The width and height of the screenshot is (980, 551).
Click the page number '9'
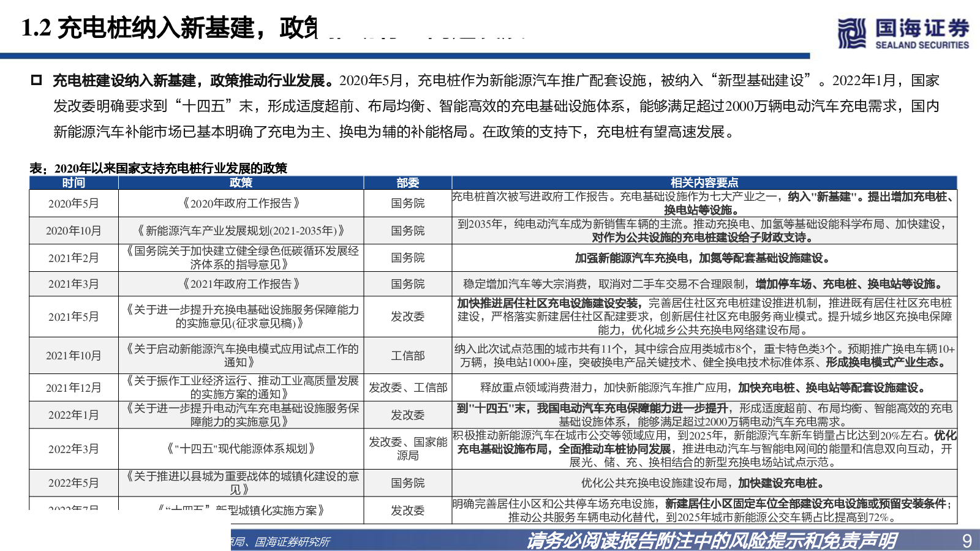tap(967, 541)
